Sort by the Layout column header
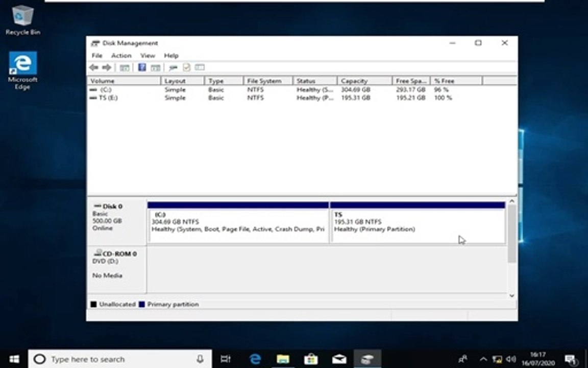Viewport: 588px width, 368px height. click(x=183, y=81)
